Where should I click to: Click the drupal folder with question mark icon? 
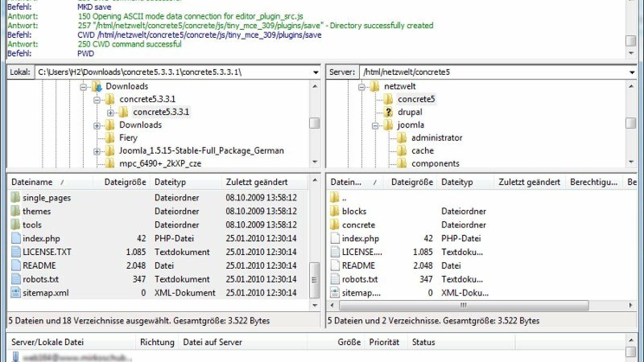pos(388,112)
